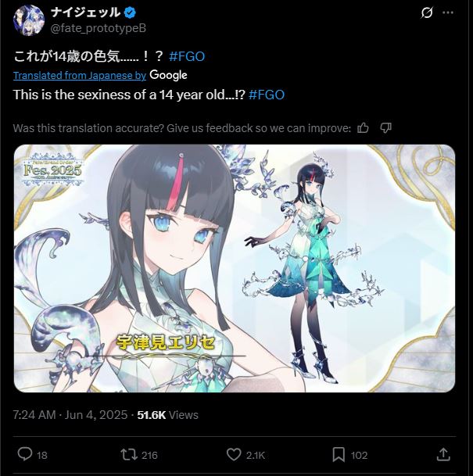The image size is (473, 476).
Task: Open the reply comment icon
Action: pyautogui.click(x=25, y=454)
